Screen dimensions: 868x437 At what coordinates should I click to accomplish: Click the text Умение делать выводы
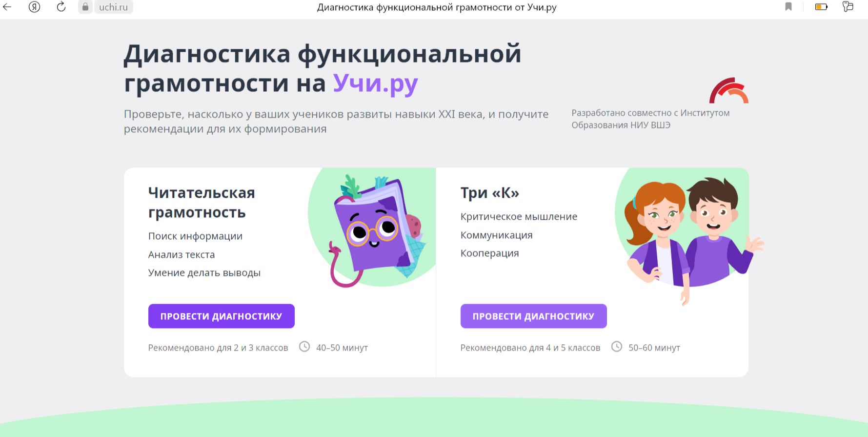tap(204, 272)
